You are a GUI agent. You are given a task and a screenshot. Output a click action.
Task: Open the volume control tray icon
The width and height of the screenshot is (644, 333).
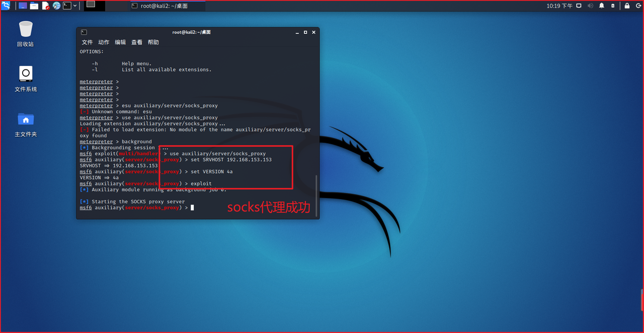(x=590, y=6)
